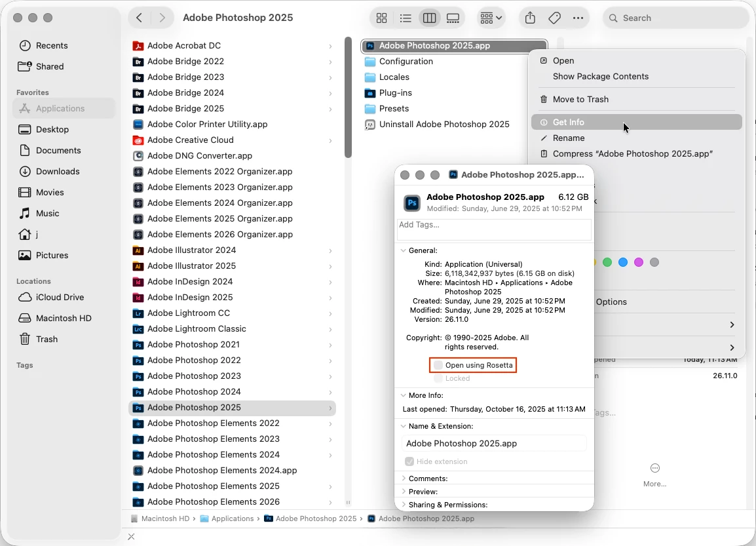Choose Compress "Adobe Photoshop 2025.app"

coord(636,154)
